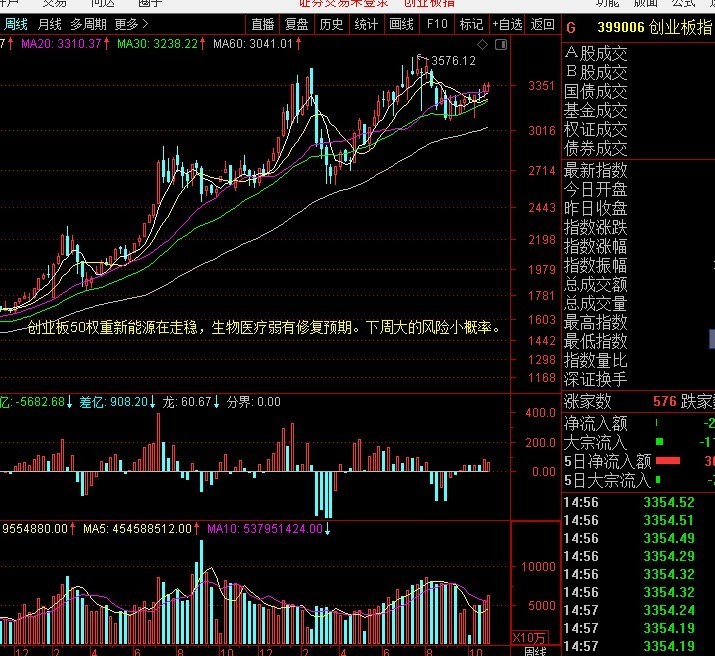Select the 5日净流入额 row in side panel

coord(608,461)
